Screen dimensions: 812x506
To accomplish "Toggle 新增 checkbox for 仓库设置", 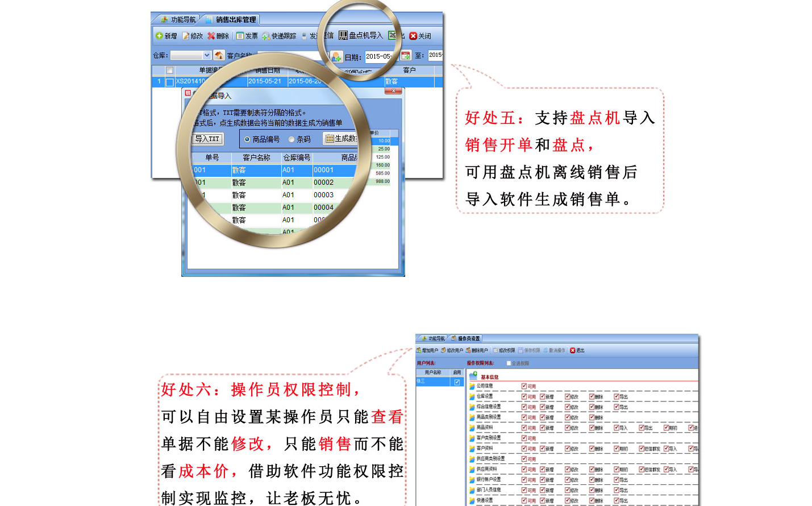I will pyautogui.click(x=543, y=397).
